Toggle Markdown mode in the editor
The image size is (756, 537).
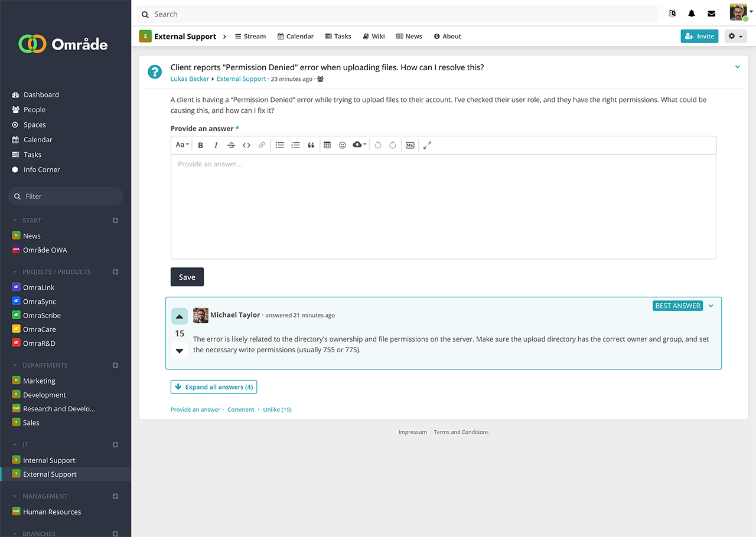[x=410, y=145]
